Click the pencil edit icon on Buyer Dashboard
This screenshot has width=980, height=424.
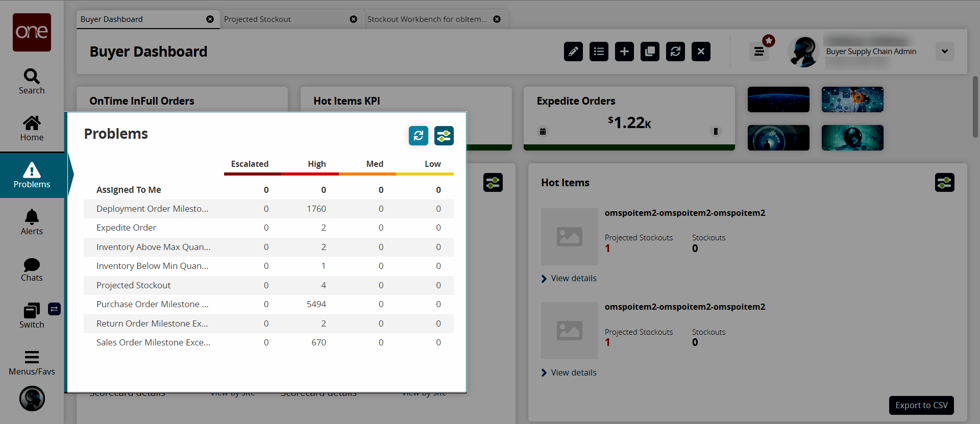[573, 52]
